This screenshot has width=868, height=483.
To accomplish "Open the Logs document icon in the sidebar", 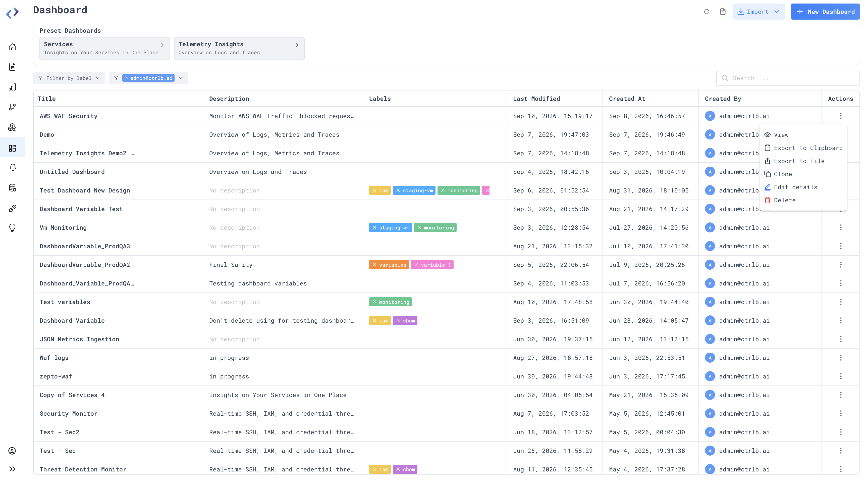I will tap(13, 67).
